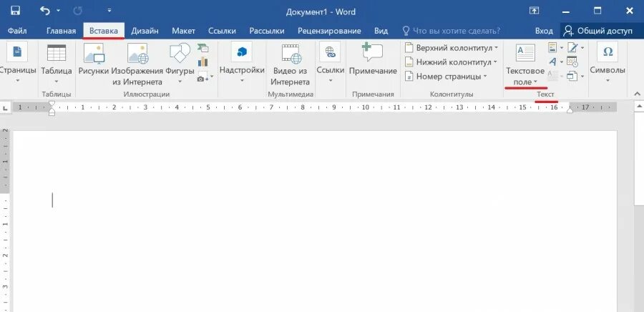
Task: Open the Таблица insert menu
Action: [57, 63]
